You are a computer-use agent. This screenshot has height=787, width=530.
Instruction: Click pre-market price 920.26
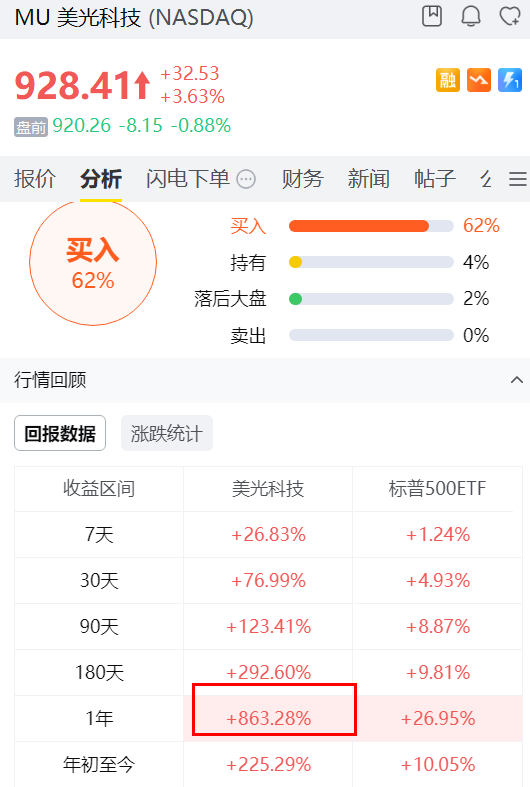pos(81,125)
